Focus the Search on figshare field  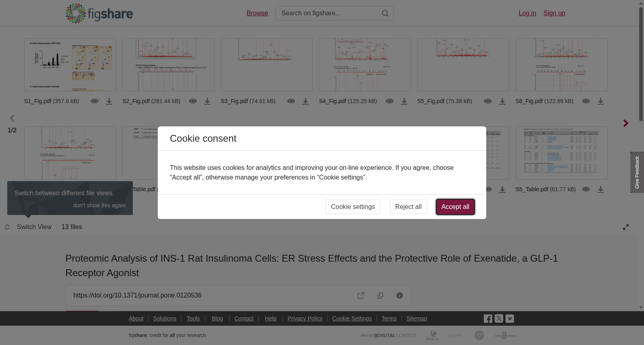click(328, 13)
